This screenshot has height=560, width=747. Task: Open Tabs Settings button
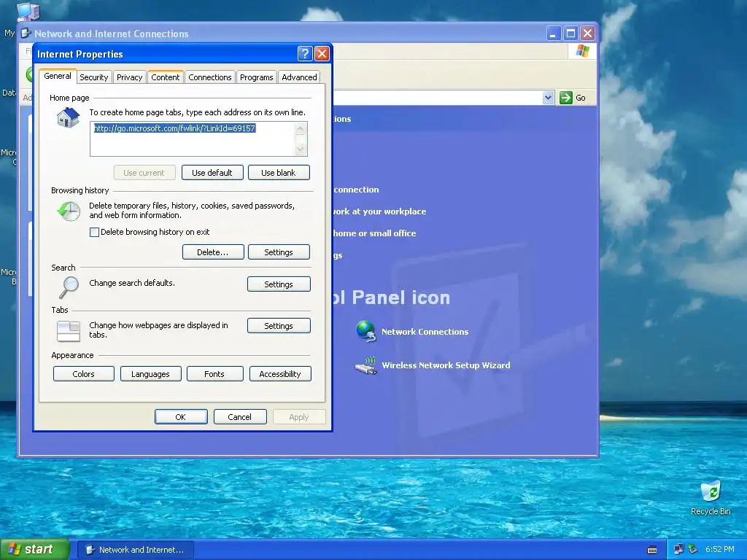click(279, 326)
